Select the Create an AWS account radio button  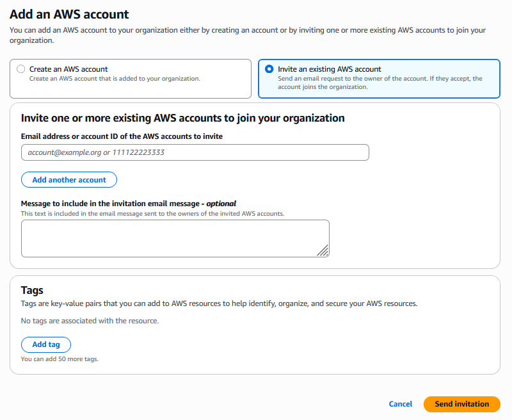coord(21,69)
